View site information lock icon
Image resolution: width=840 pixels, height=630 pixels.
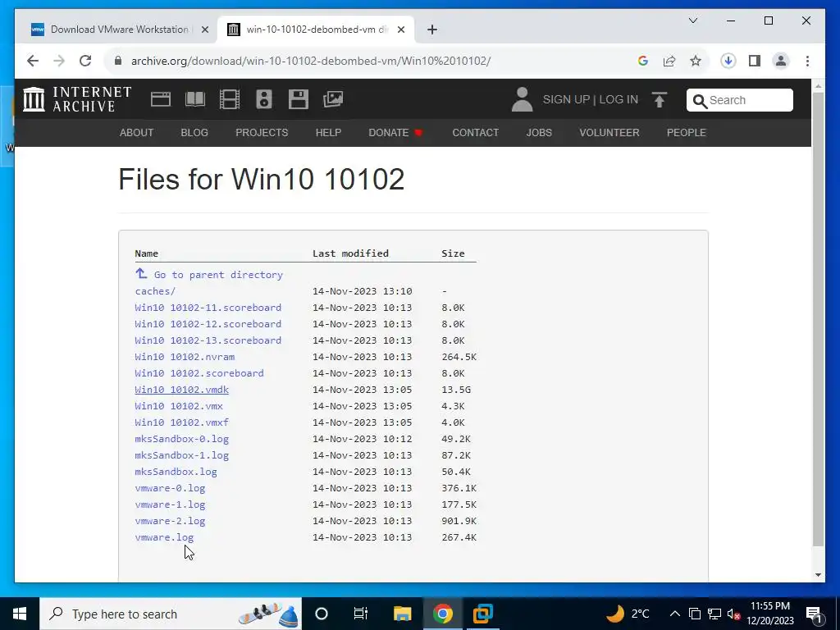[x=118, y=61]
